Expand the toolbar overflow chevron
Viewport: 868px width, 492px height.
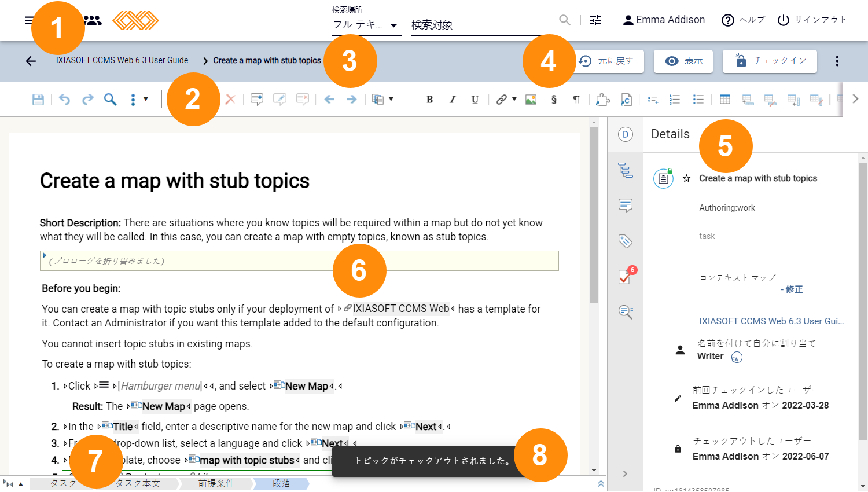pos(855,99)
